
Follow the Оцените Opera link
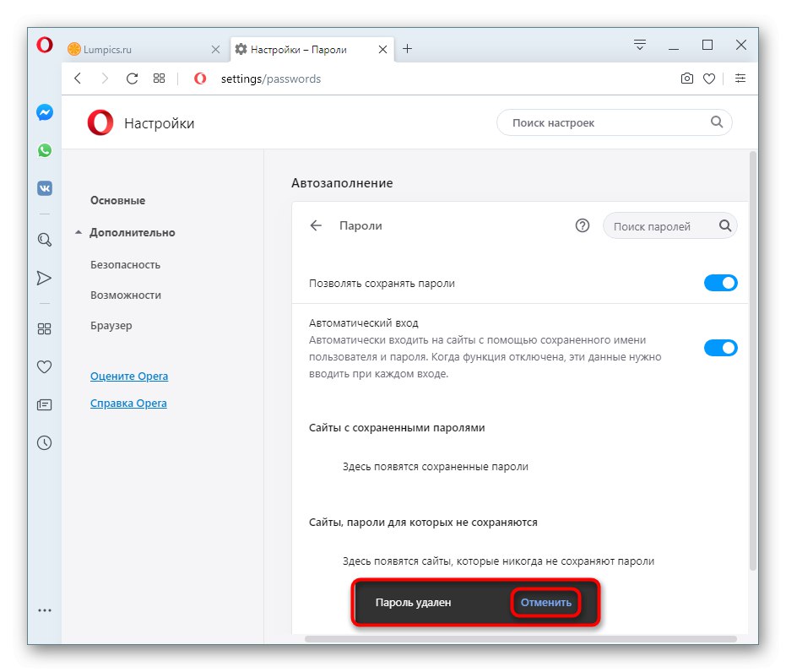click(x=129, y=376)
